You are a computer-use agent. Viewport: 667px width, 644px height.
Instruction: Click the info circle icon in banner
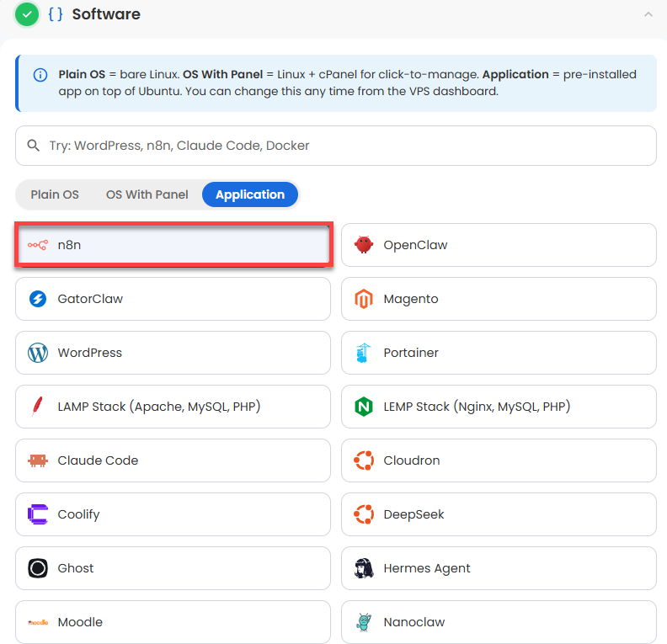click(40, 75)
